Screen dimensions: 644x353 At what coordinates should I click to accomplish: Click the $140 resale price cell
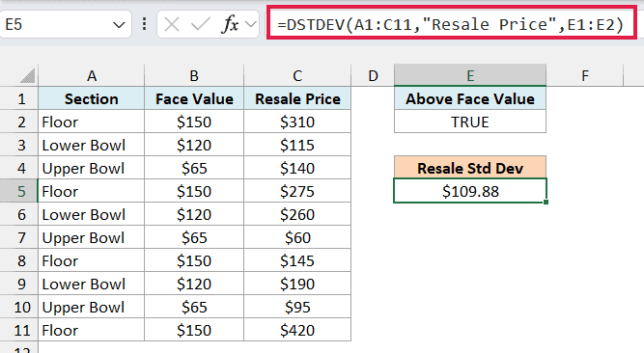(297, 168)
